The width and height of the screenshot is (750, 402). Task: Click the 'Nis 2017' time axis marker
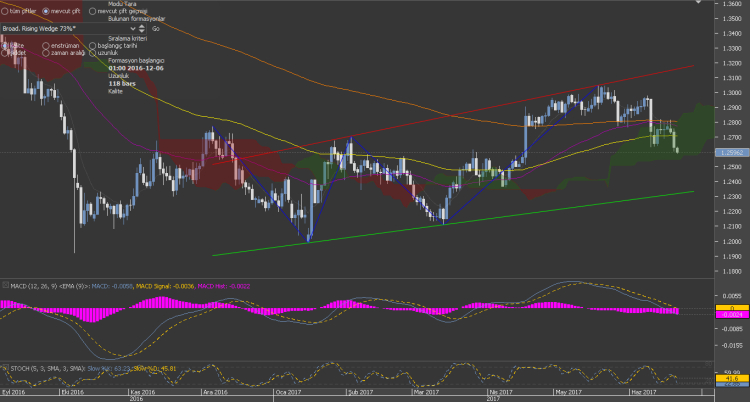(x=500, y=391)
